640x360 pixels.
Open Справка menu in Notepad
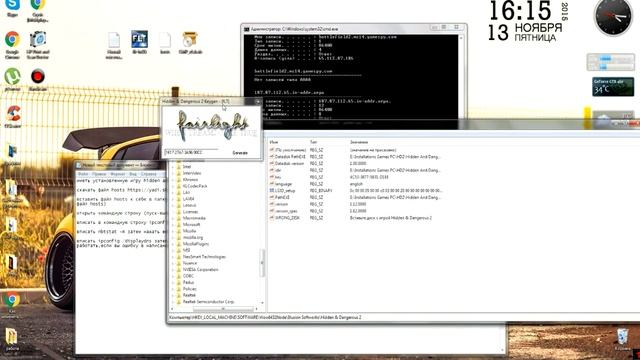pyautogui.click(x=148, y=174)
